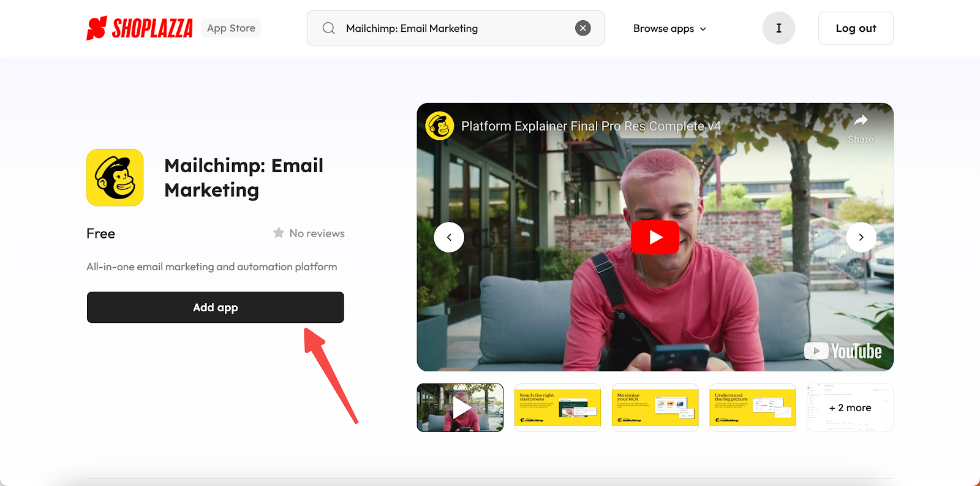Click the Mailchimp channel avatar in video
980x486 pixels.
click(x=440, y=126)
